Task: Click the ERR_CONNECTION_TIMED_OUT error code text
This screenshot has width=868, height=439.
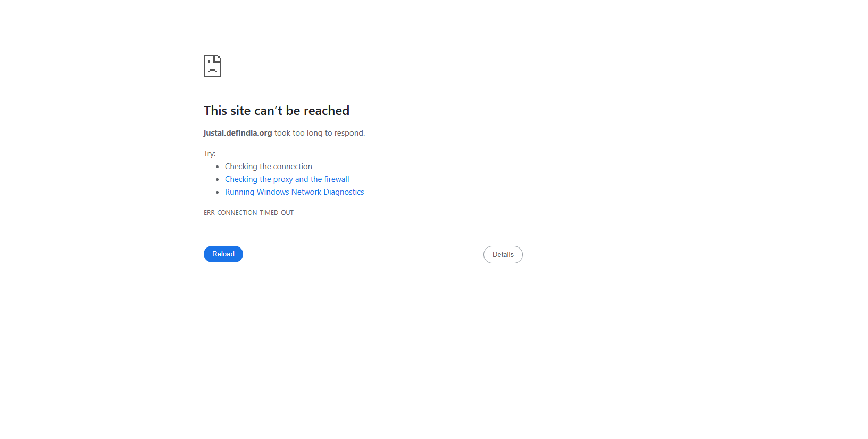Action: [x=248, y=213]
